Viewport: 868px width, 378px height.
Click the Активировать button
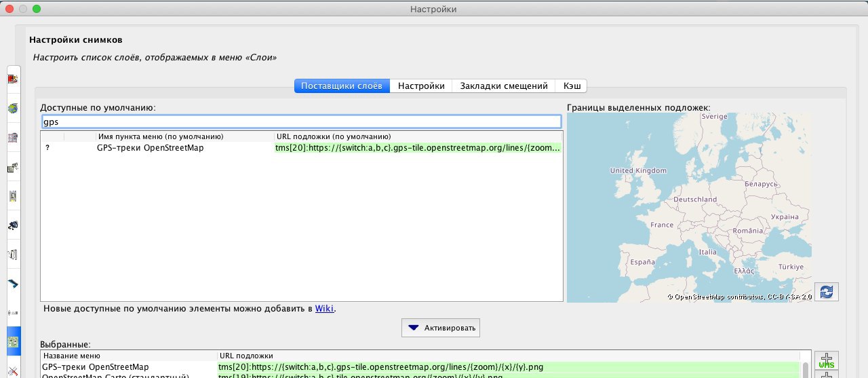(x=441, y=328)
